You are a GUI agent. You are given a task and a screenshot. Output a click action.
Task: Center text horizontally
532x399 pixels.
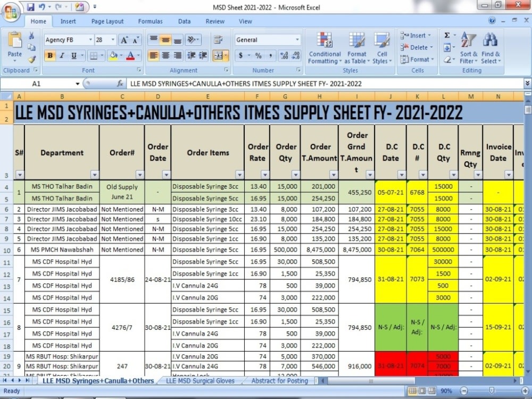coord(165,56)
